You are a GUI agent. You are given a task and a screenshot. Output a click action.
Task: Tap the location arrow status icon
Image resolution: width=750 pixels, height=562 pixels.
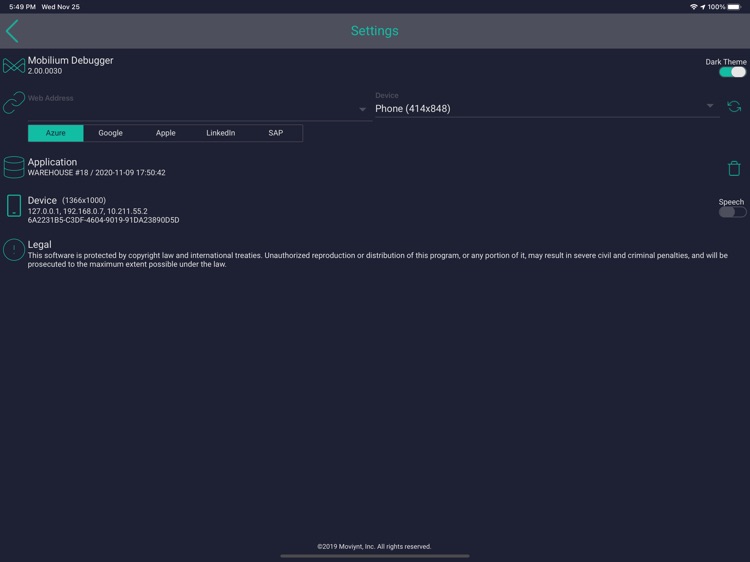pos(703,7)
